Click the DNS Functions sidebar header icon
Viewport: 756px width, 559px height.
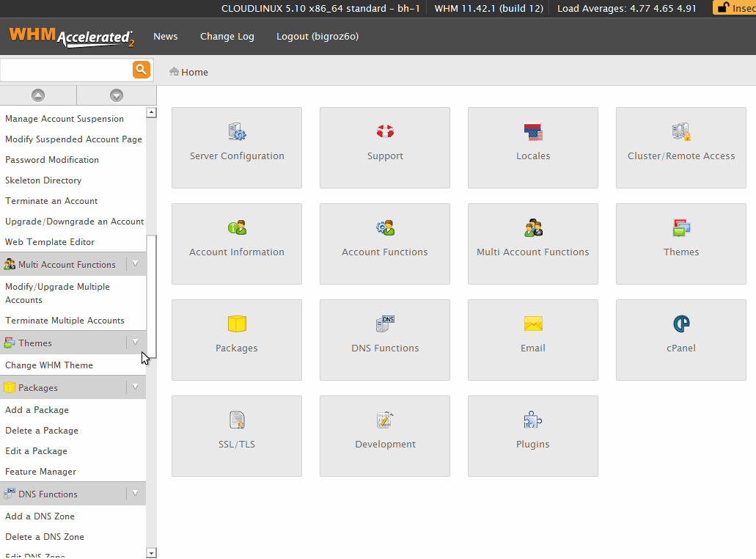pos(10,494)
